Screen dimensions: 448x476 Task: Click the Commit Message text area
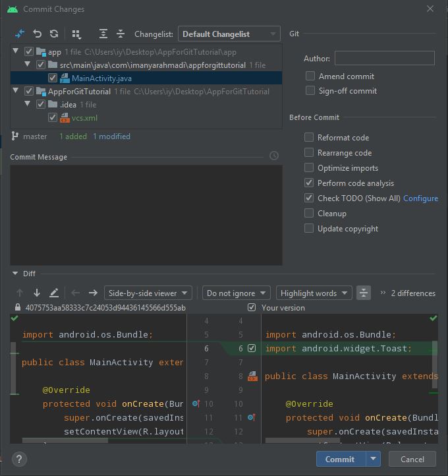coord(146,215)
